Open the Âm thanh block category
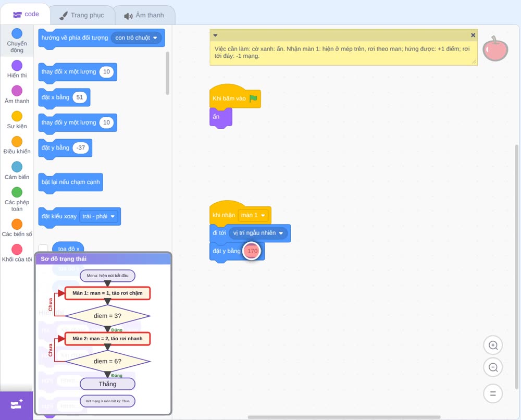This screenshot has height=420, width=521. [17, 95]
